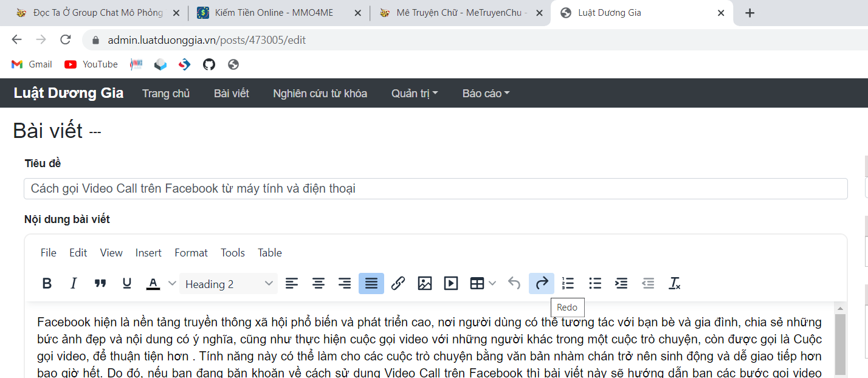Viewport: 868px width, 378px height.
Task: Insert a numbered list
Action: [568, 283]
